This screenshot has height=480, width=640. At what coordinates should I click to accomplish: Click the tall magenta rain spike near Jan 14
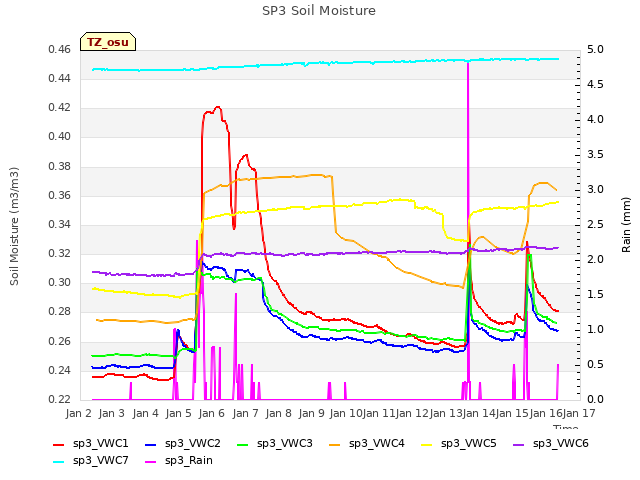[468, 229]
